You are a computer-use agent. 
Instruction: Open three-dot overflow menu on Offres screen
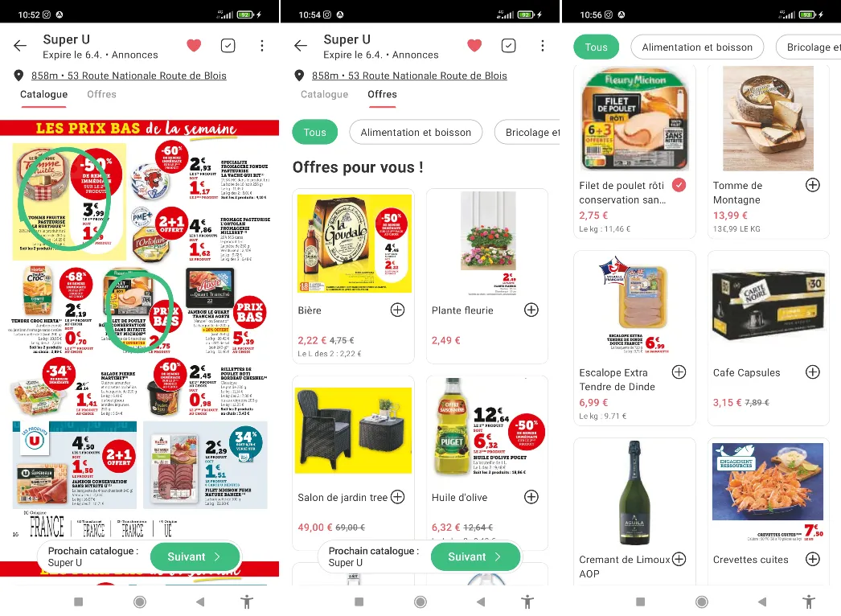tap(542, 46)
